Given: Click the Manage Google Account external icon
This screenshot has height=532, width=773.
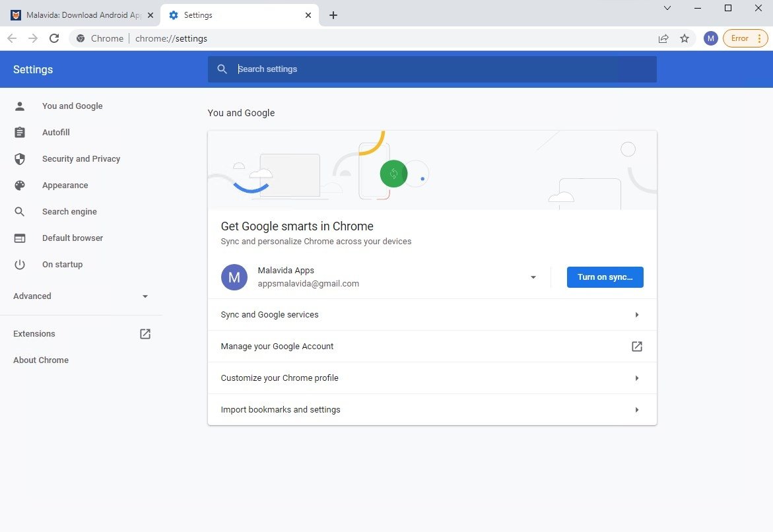Looking at the screenshot, I should 637,346.
